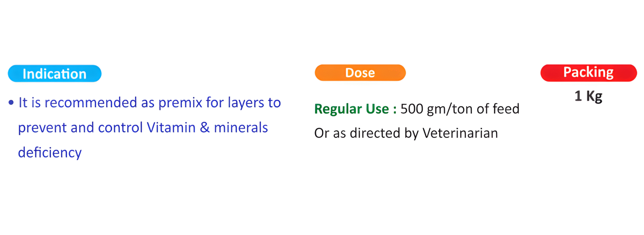Click the word "Veterinarian"
644x235 pixels.
click(460, 133)
